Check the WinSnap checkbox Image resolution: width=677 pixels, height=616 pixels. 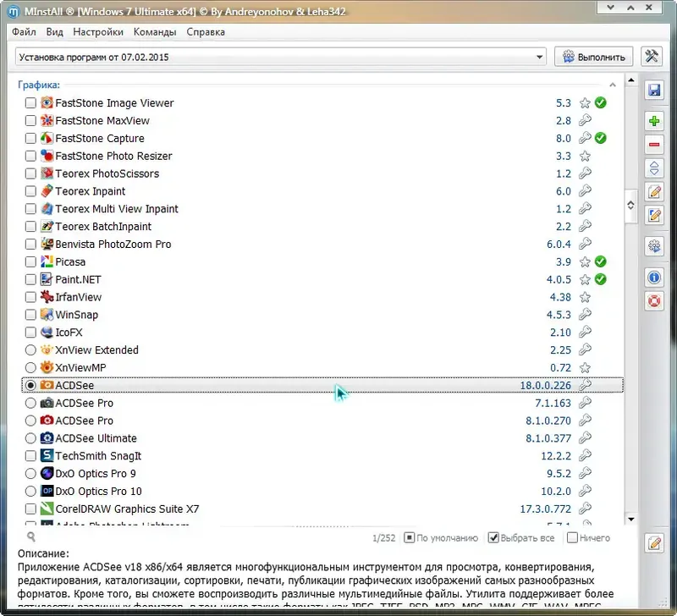30,315
